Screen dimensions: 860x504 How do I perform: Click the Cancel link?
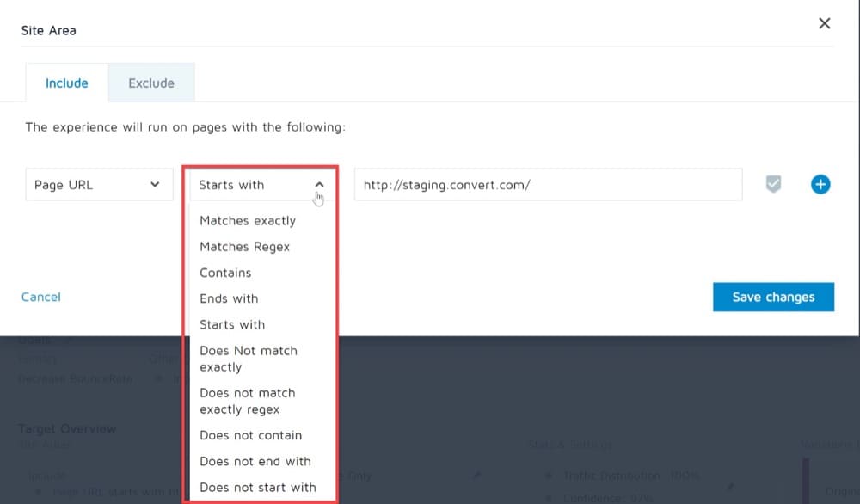(41, 297)
